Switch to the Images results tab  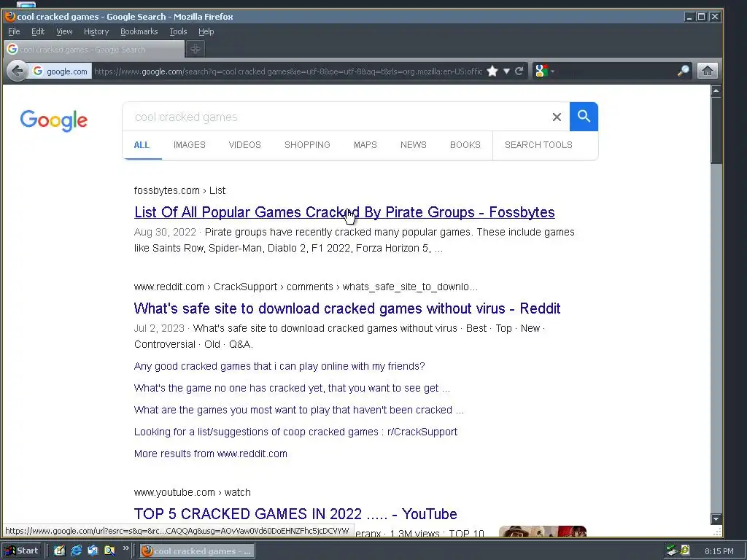click(190, 145)
